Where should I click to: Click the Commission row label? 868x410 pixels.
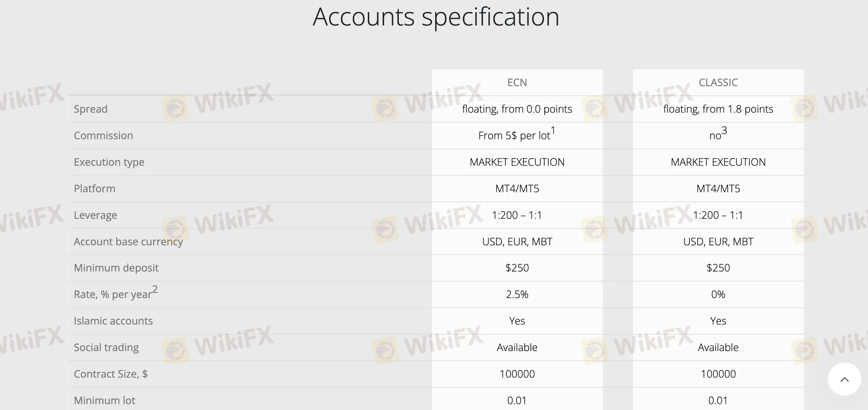pyautogui.click(x=103, y=135)
